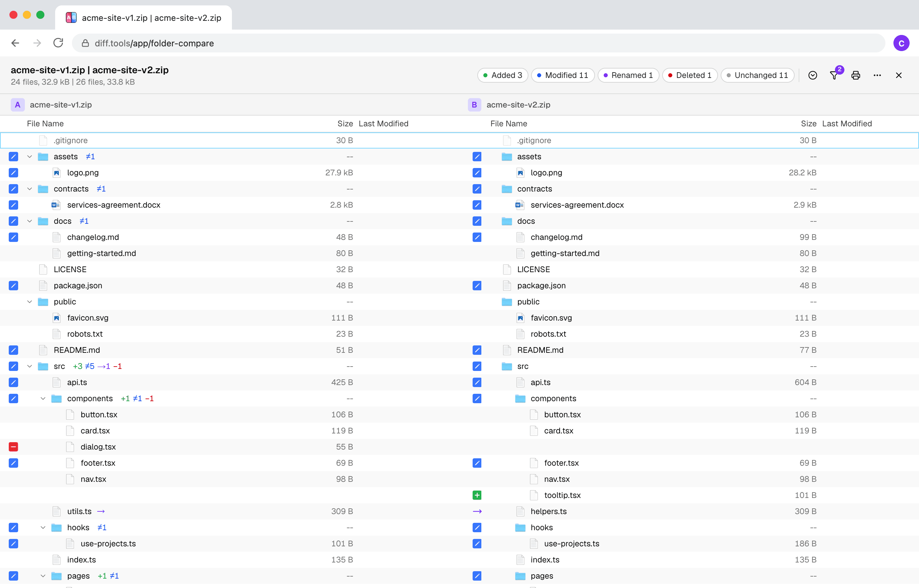Click the left favicon.svg image icon

(x=56, y=318)
